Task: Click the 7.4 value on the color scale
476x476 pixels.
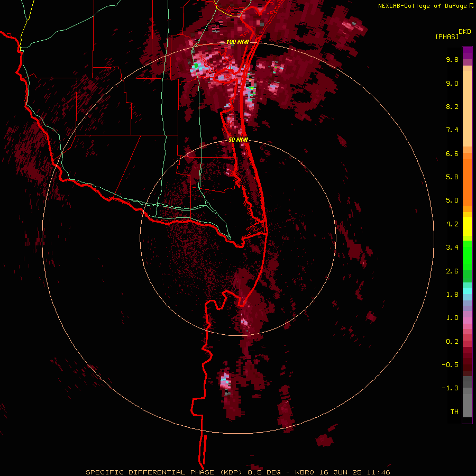Action: [452, 130]
